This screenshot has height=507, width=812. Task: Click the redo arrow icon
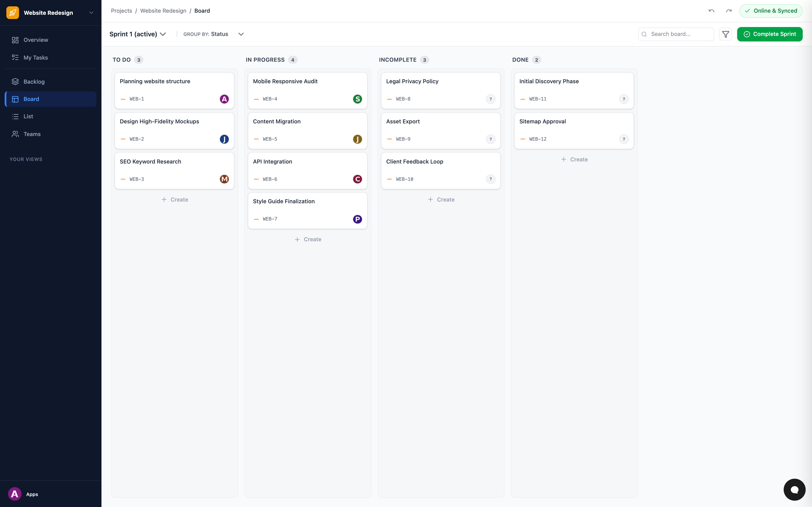pyautogui.click(x=729, y=11)
